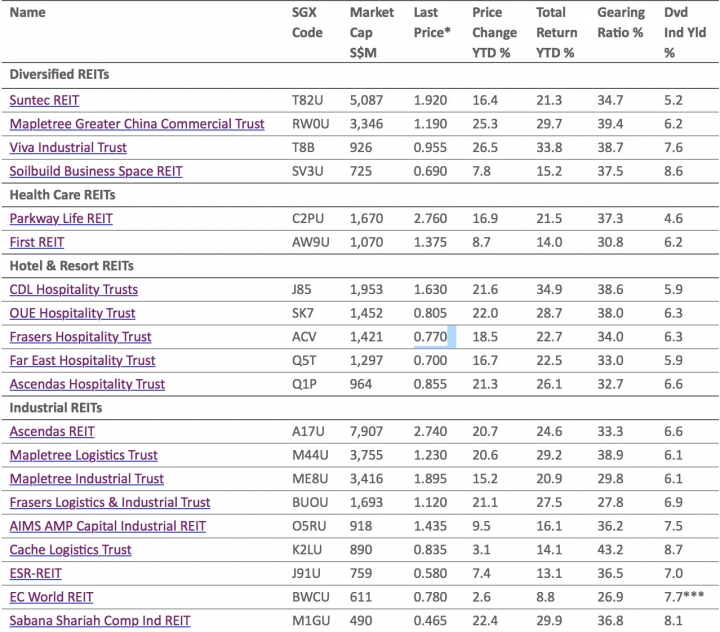Click SGX code M44U
This screenshot has width=720, height=632.
310,455
